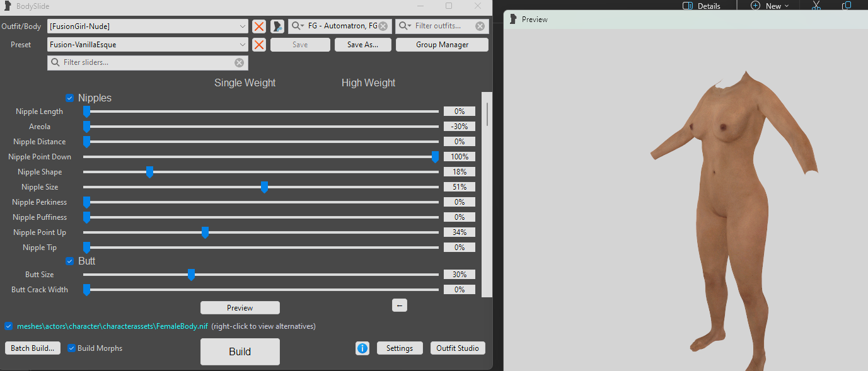Toggle the Nipples category checkbox
This screenshot has width=868, height=371.
tap(70, 98)
